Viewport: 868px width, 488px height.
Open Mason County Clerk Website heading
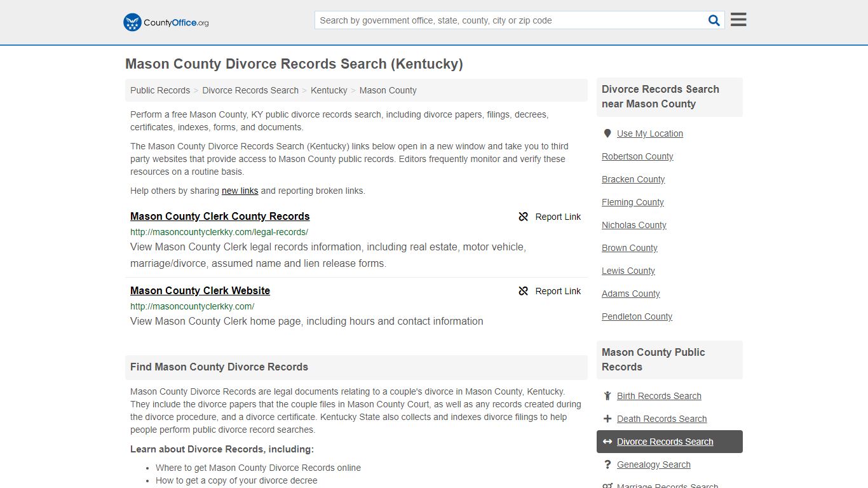pos(200,290)
